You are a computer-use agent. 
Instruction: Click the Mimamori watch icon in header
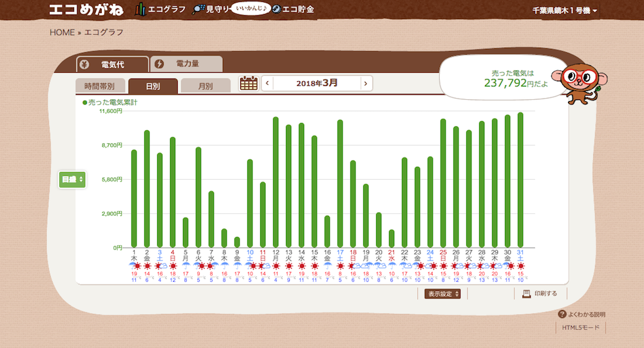(198, 10)
